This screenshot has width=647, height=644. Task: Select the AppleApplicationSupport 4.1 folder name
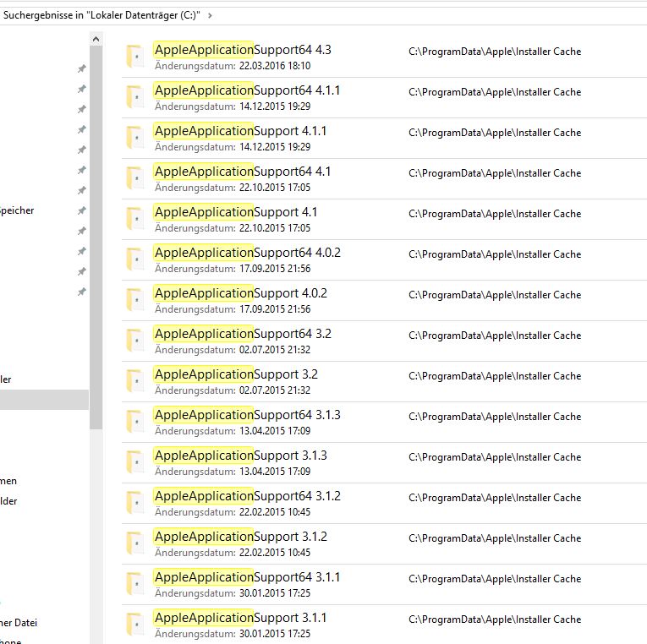point(236,212)
